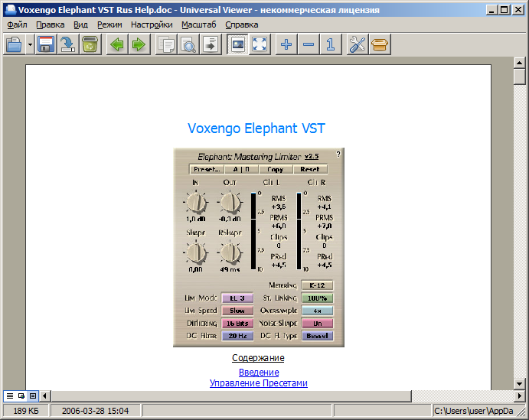The image size is (529, 420).
Task: Maximize the Universal Viewer window
Action: [505, 10]
